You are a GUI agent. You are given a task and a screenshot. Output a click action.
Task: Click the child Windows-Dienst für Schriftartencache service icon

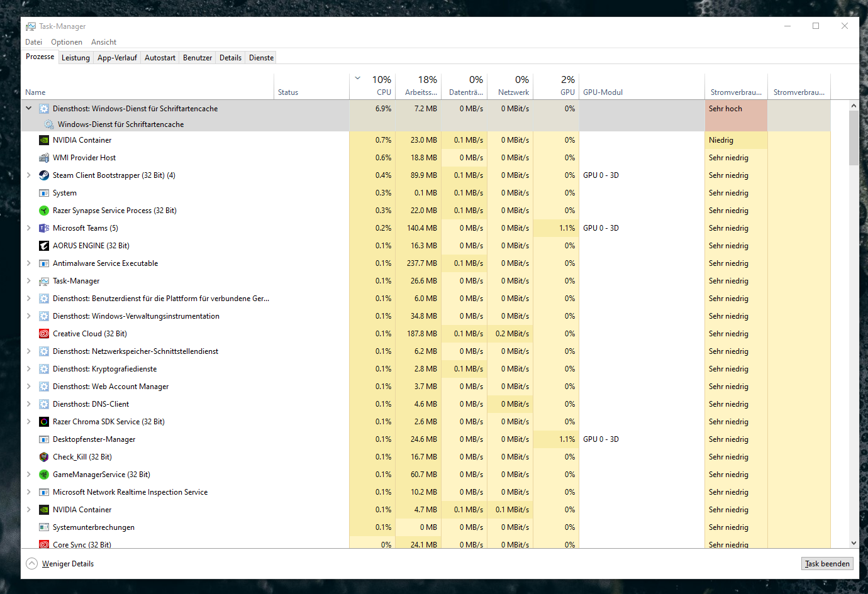49,124
